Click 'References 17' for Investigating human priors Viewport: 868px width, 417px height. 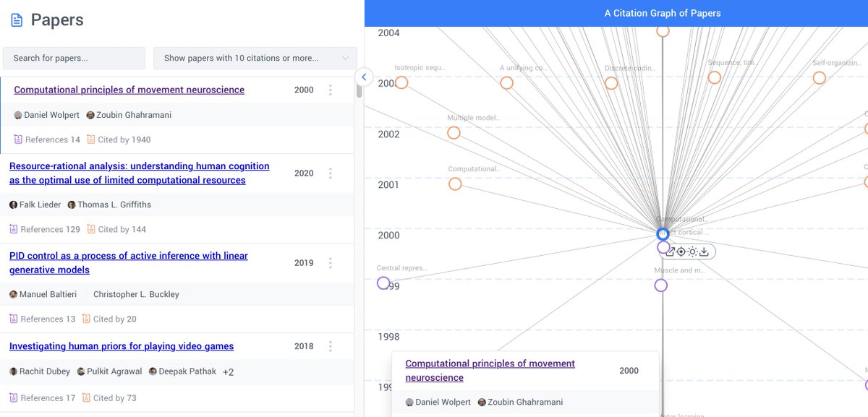[43, 397]
